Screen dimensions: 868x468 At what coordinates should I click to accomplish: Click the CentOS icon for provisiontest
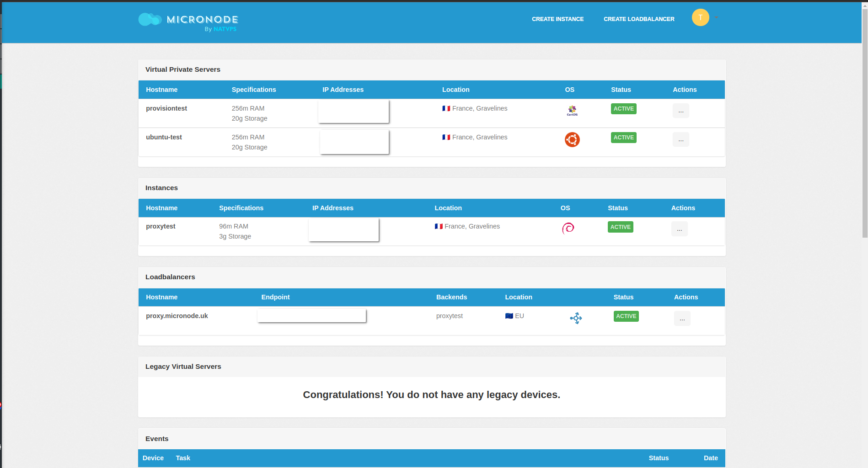tap(572, 111)
